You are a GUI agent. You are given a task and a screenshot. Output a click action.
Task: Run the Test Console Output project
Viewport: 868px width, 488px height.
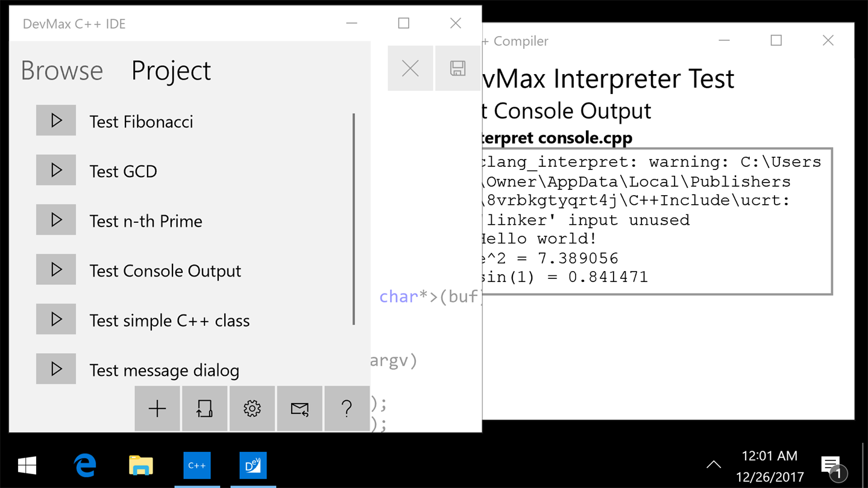click(x=56, y=269)
